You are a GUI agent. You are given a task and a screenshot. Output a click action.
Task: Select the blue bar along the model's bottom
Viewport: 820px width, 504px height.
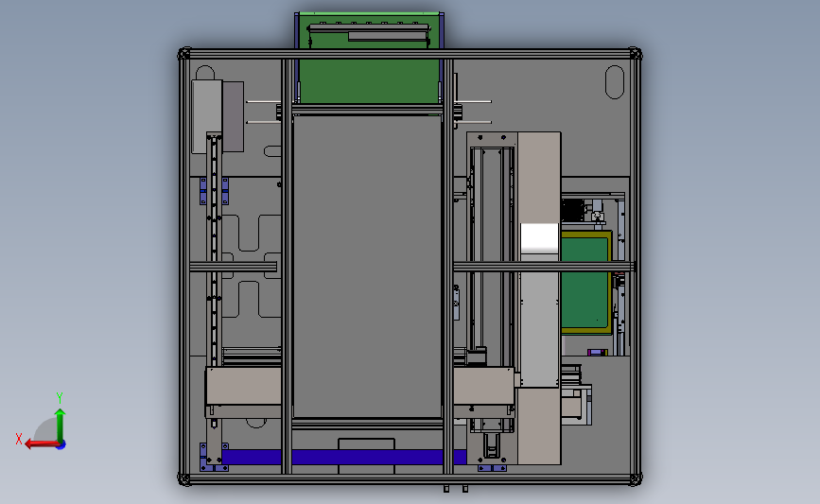pyautogui.click(x=342, y=457)
